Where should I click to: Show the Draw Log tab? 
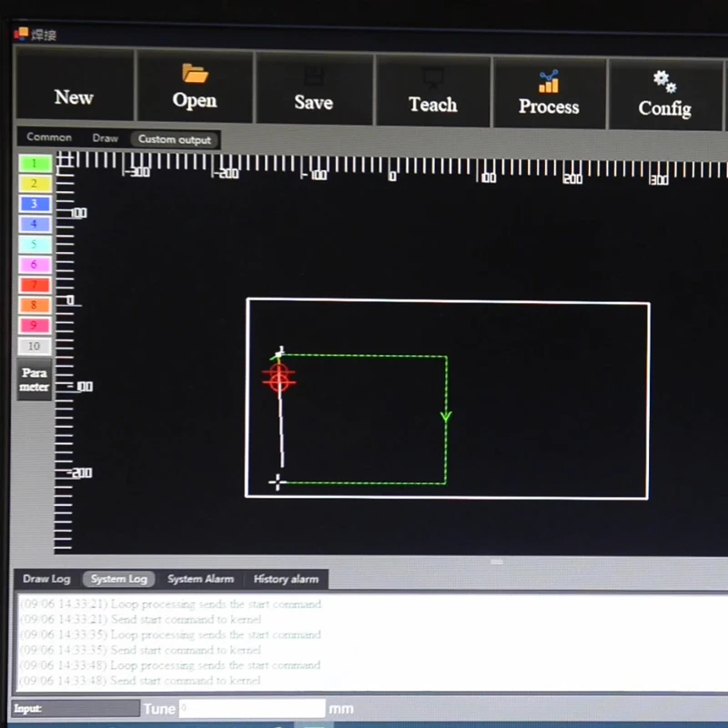(x=46, y=579)
